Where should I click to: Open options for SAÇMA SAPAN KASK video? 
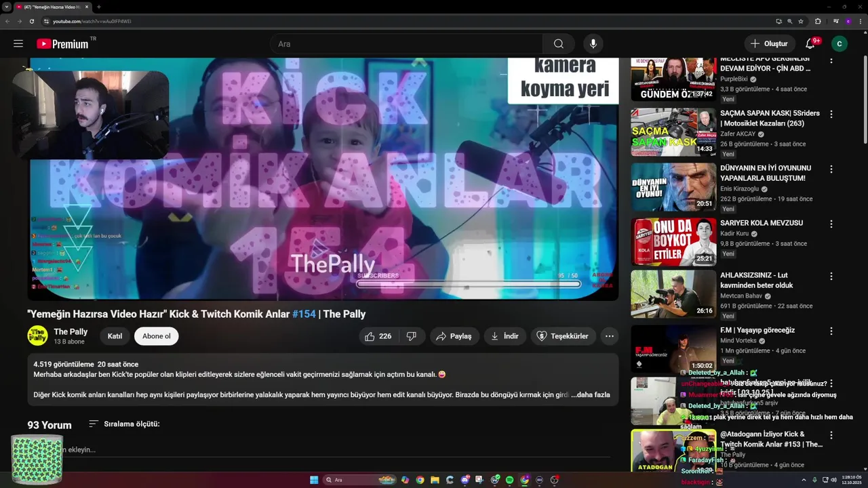point(831,114)
